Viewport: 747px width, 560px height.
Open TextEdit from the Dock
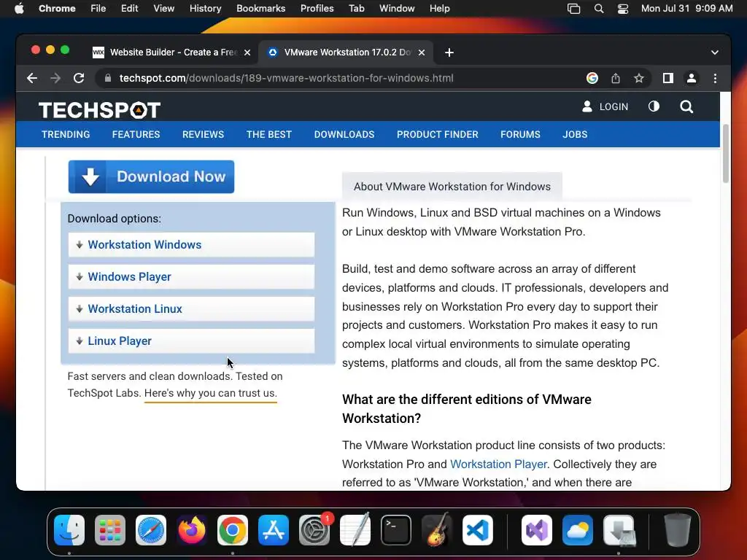(355, 530)
